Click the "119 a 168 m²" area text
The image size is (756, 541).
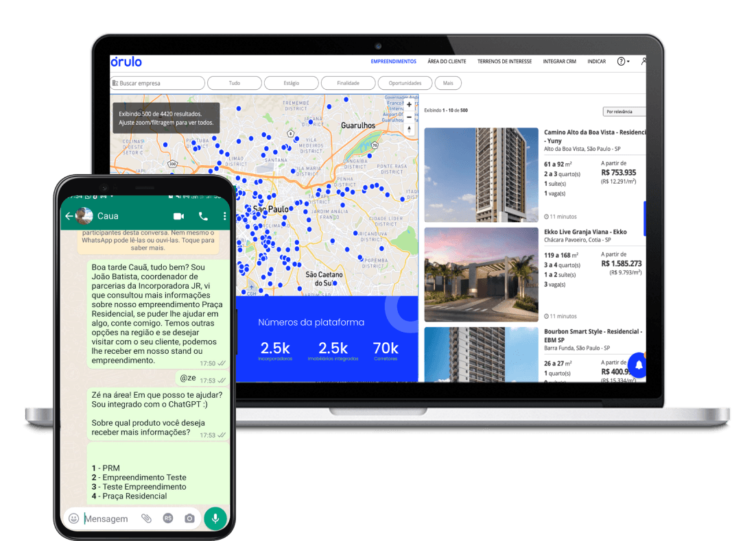[561, 255]
